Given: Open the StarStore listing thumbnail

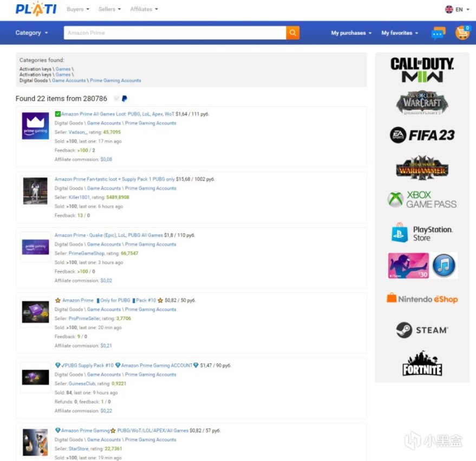Looking at the screenshot, I should [x=36, y=442].
